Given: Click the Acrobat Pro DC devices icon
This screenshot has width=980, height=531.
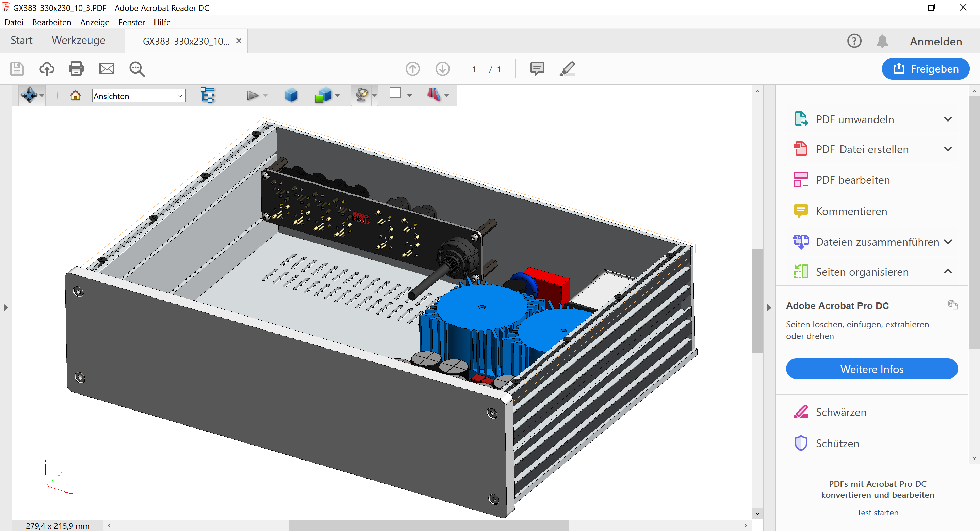Looking at the screenshot, I should (x=952, y=305).
